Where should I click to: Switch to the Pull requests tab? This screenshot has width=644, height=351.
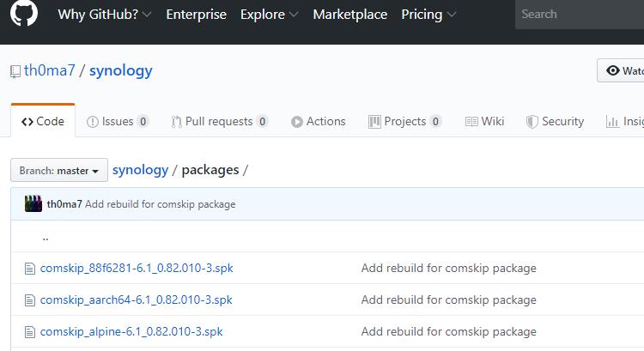219,122
